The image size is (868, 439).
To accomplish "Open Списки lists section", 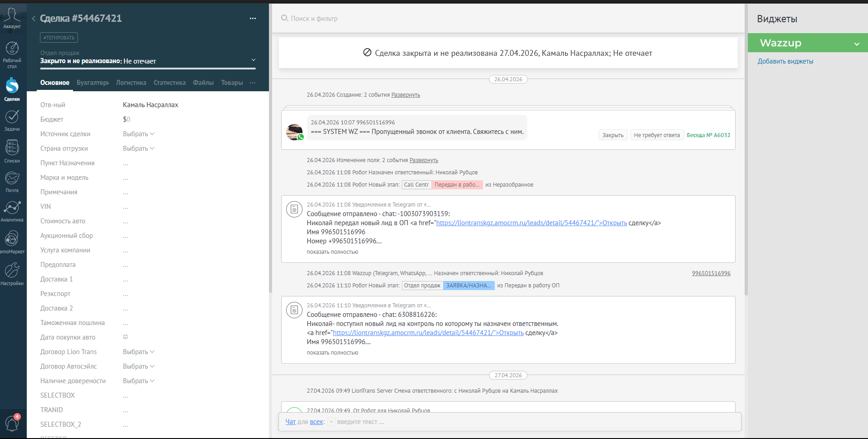I will tap(12, 152).
